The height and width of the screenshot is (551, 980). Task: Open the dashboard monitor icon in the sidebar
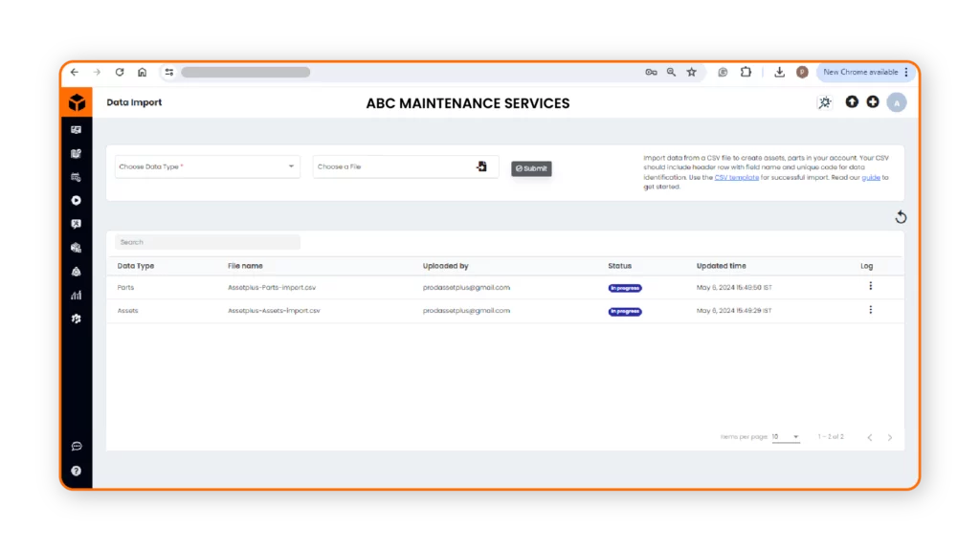pyautogui.click(x=77, y=130)
